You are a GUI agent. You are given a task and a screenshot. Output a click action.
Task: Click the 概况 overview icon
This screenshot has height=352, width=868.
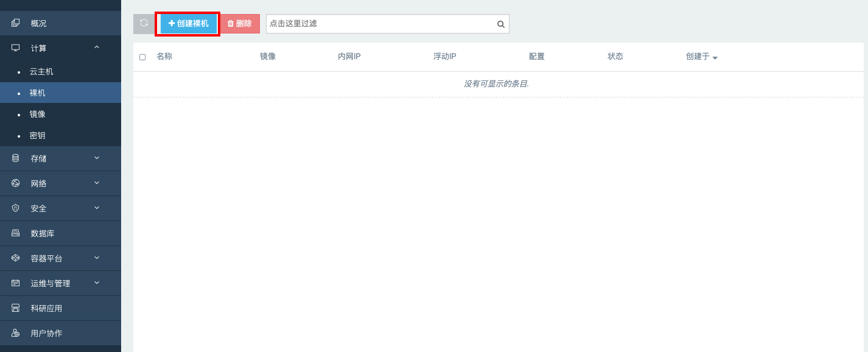16,23
